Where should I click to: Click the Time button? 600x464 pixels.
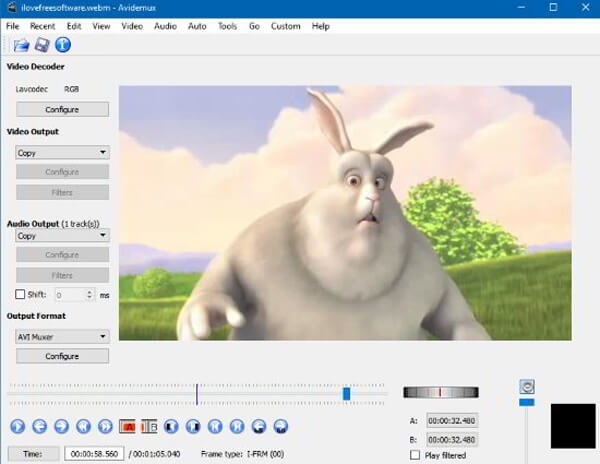coord(33,454)
